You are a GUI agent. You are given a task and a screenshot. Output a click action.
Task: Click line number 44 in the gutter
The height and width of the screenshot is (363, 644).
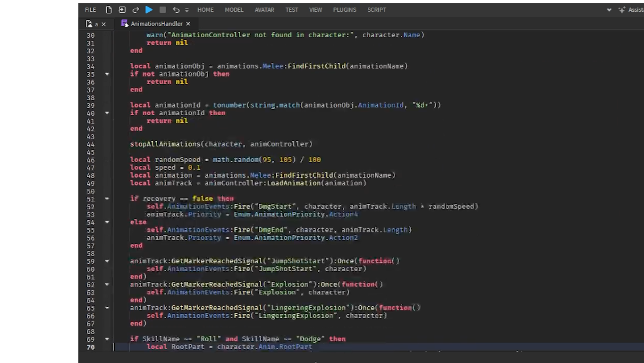tap(91, 144)
